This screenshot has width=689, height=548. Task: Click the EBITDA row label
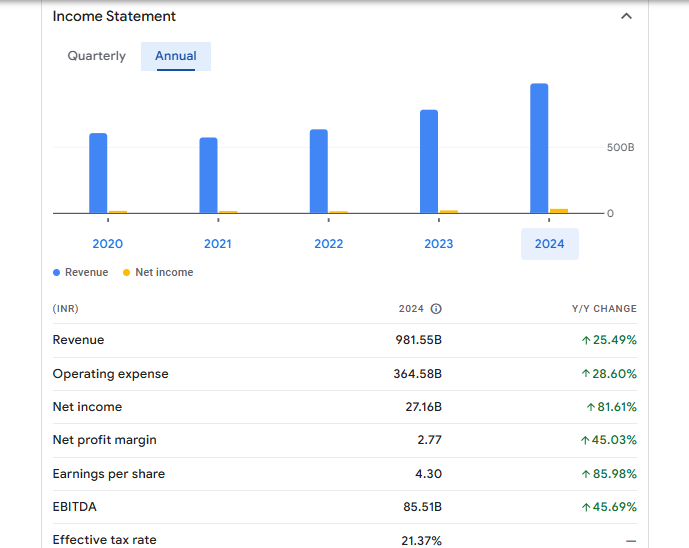click(x=74, y=507)
